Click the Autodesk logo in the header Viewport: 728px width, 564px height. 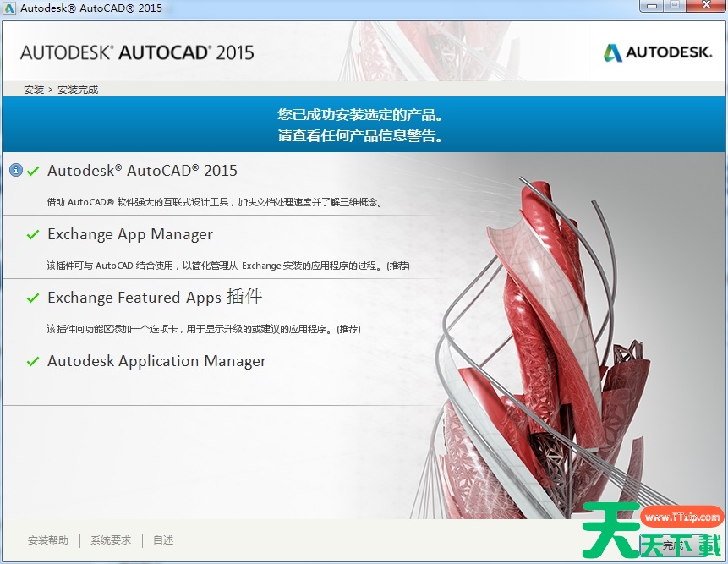tap(657, 52)
